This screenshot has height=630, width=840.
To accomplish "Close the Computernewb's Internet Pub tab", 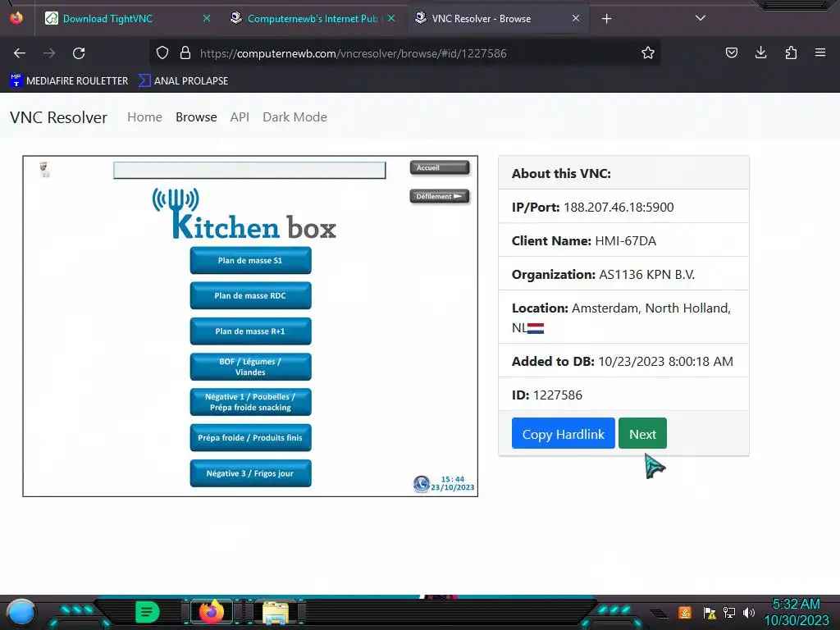I will pyautogui.click(x=391, y=18).
